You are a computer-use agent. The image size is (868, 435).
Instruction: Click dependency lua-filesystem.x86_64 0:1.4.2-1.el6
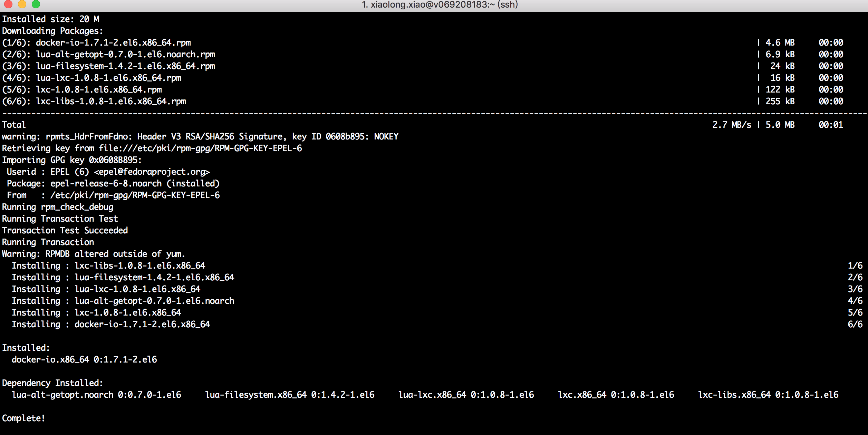click(290, 395)
